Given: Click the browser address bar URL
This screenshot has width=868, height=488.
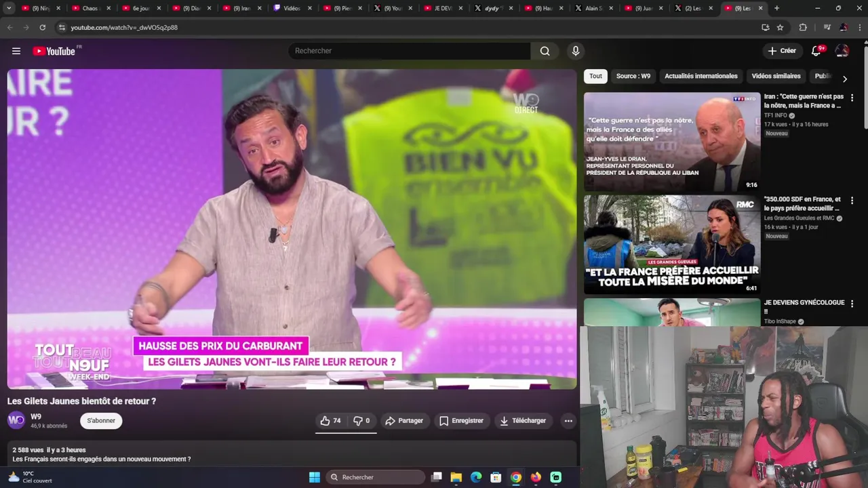Looking at the screenshot, I should click(124, 28).
